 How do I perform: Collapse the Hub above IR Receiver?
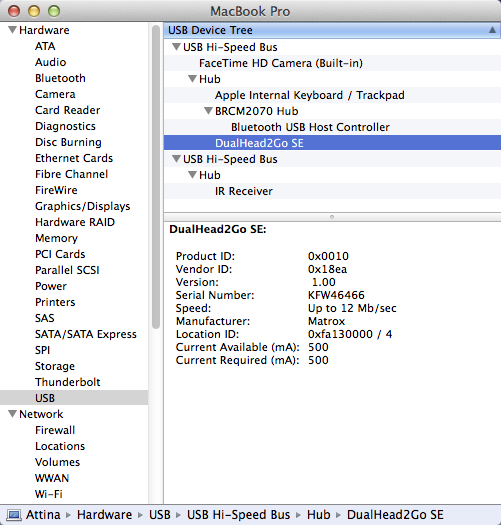192,175
